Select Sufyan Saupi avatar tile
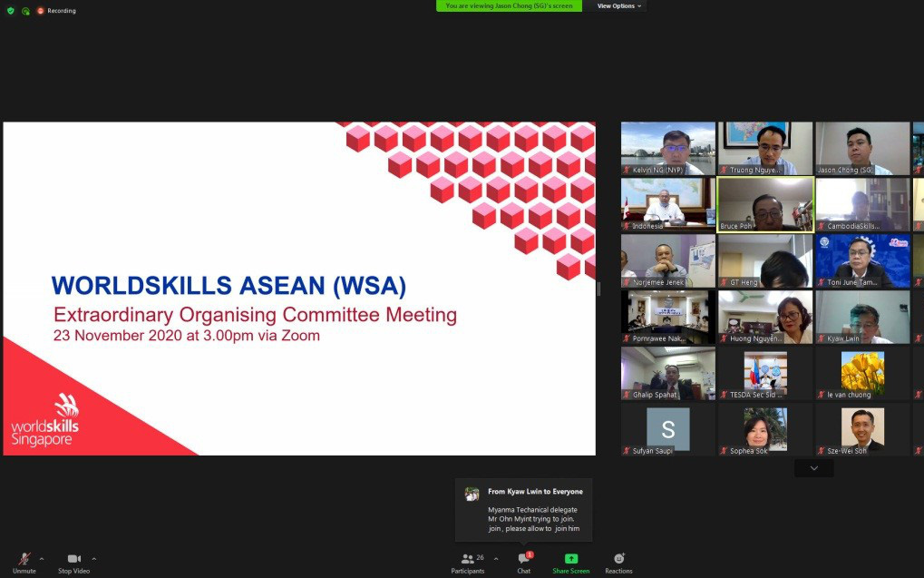The image size is (924, 578). (x=668, y=429)
